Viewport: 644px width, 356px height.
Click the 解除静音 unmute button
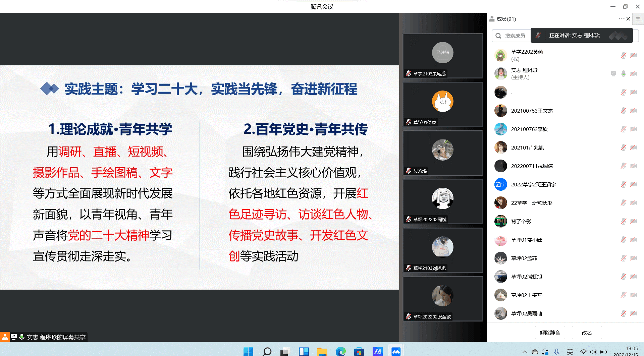click(x=550, y=333)
